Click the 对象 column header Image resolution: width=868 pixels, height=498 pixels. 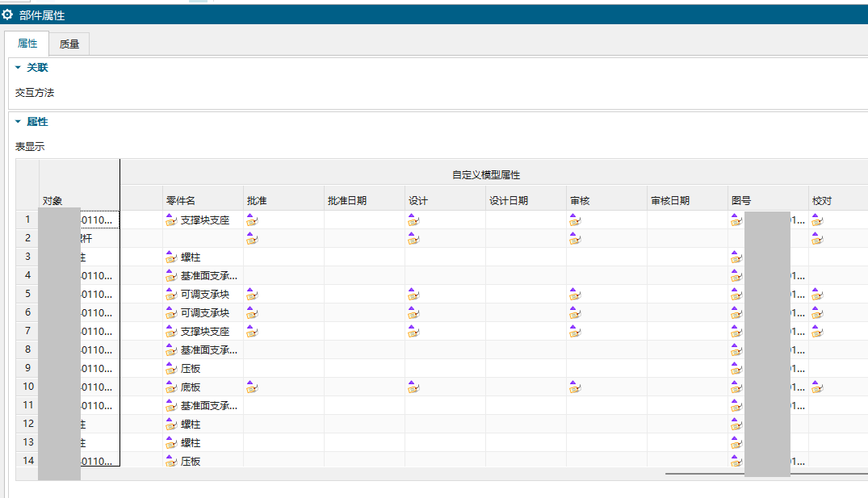(52, 200)
